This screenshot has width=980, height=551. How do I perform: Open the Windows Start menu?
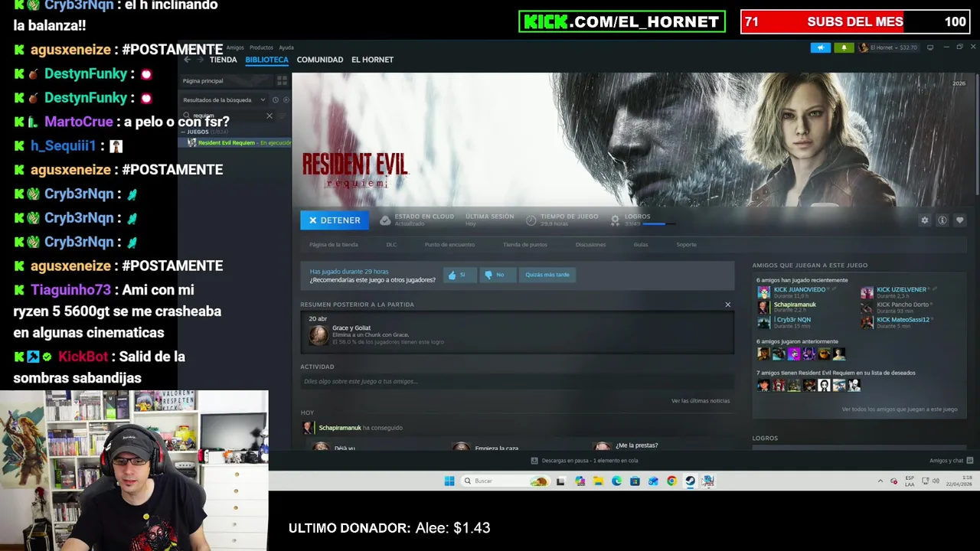point(449,481)
